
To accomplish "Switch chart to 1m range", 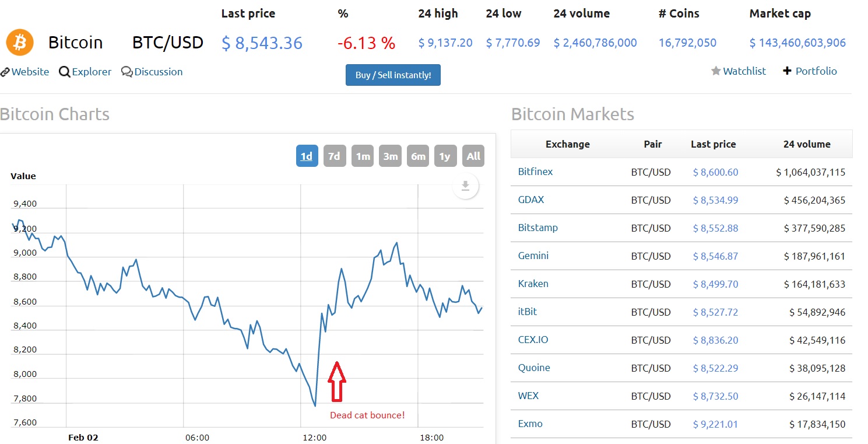I will point(363,156).
